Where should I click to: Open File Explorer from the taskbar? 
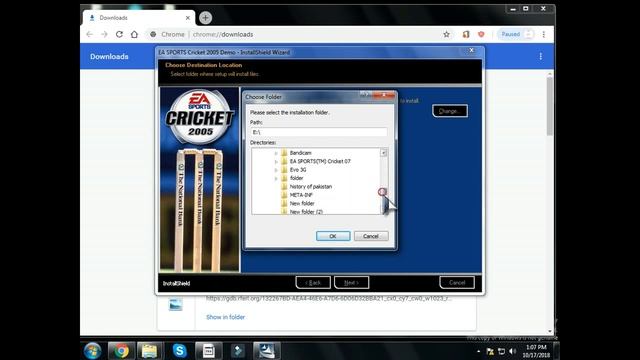tap(149, 351)
